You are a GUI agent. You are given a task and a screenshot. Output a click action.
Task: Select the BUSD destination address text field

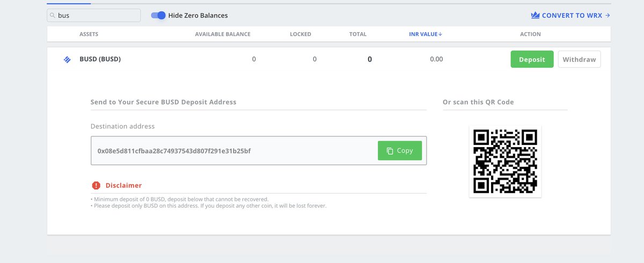point(259,150)
